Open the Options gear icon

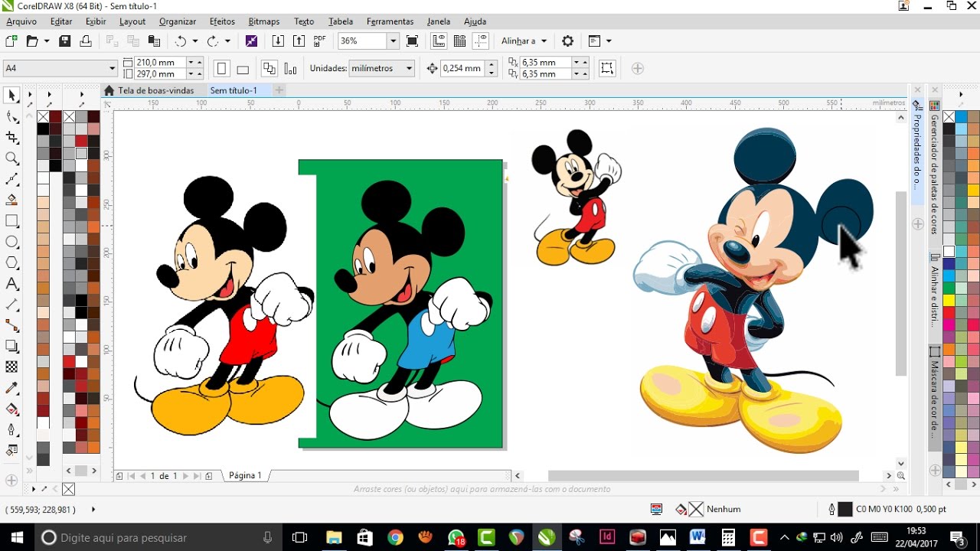tap(567, 41)
